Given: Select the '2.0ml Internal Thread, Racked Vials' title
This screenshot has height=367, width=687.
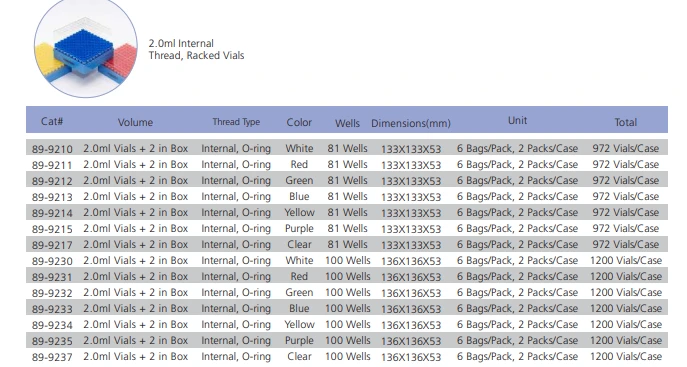Looking at the screenshot, I should point(196,49).
